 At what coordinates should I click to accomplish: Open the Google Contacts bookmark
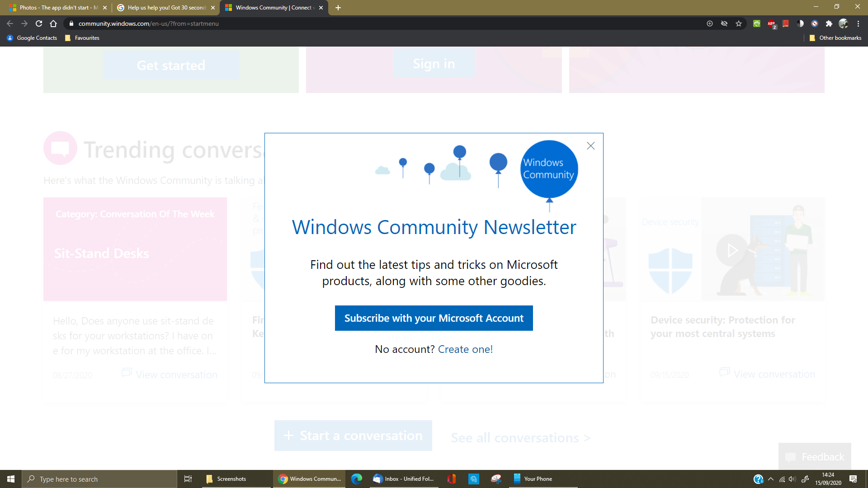tap(32, 38)
